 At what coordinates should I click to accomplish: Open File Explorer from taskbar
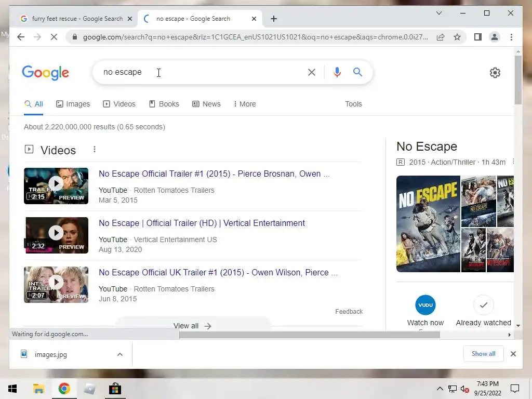tap(38, 389)
